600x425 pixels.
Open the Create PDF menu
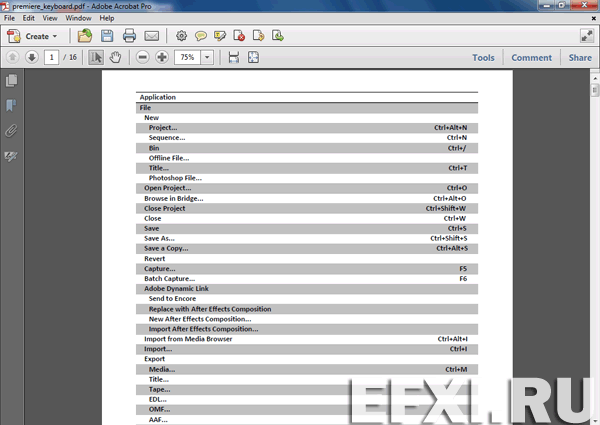click(33, 36)
